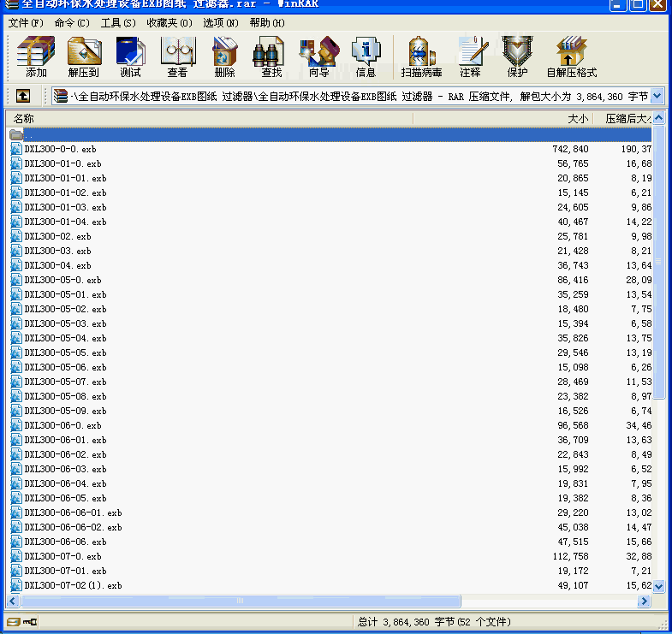Select file DXL300-01-02.exb

(x=65, y=193)
